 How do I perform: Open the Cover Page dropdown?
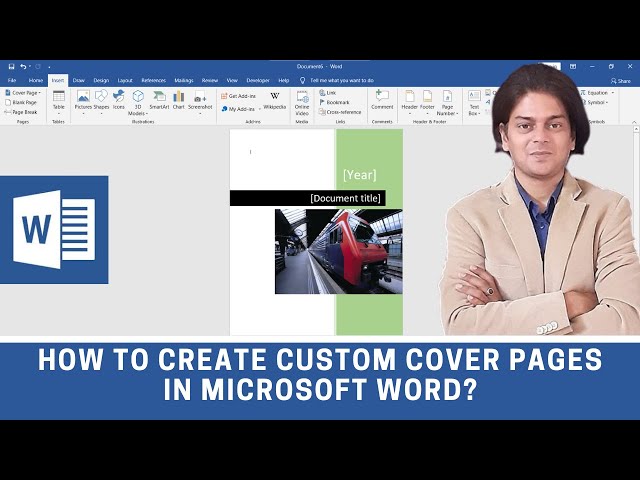(23, 93)
